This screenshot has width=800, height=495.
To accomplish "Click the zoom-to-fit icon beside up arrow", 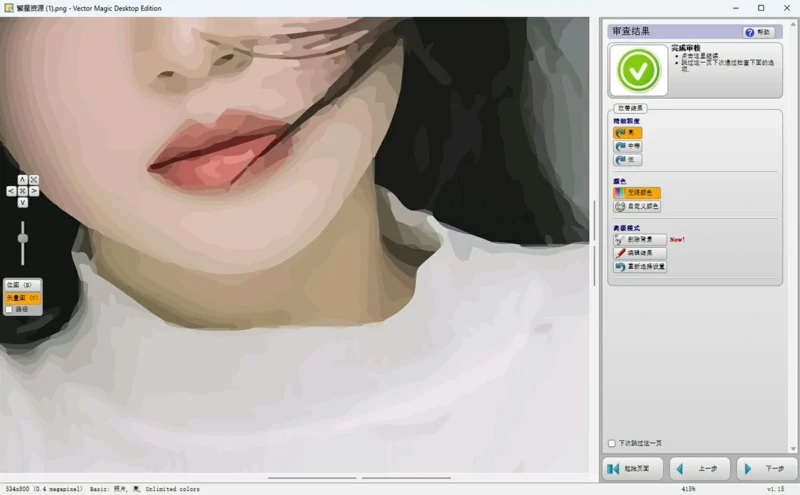I will [34, 180].
